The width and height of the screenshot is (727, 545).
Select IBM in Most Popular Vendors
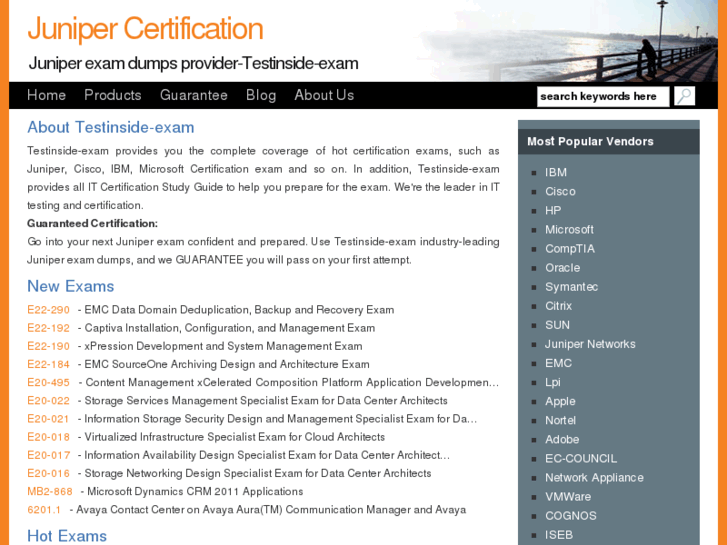556,173
